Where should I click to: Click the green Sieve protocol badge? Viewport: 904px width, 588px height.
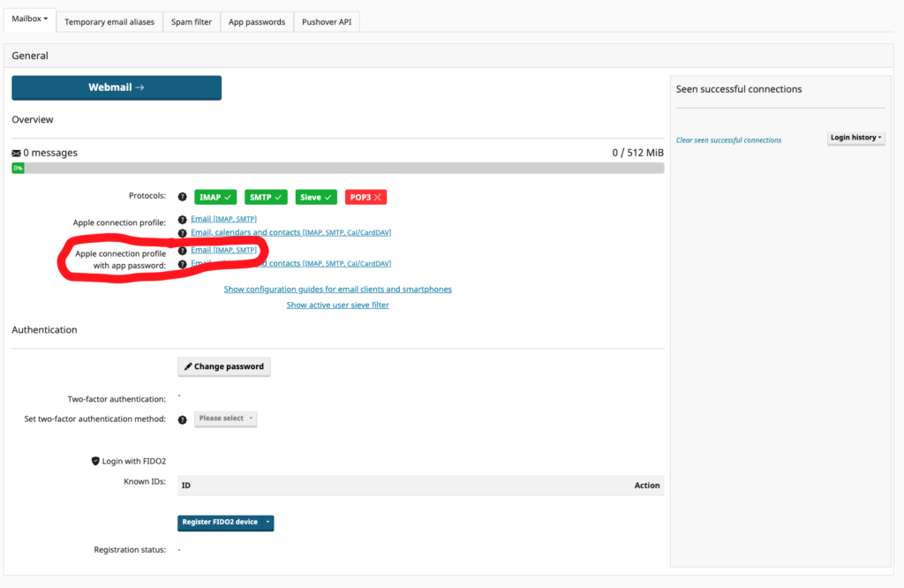point(316,197)
